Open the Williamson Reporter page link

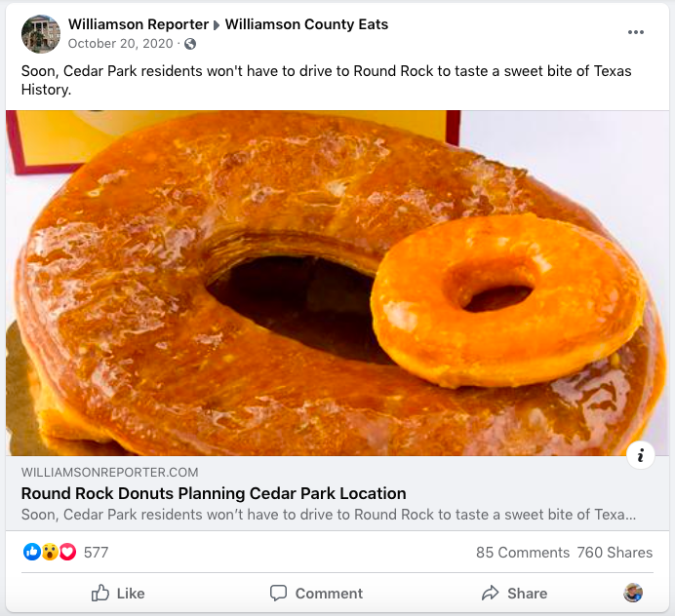tap(139, 24)
